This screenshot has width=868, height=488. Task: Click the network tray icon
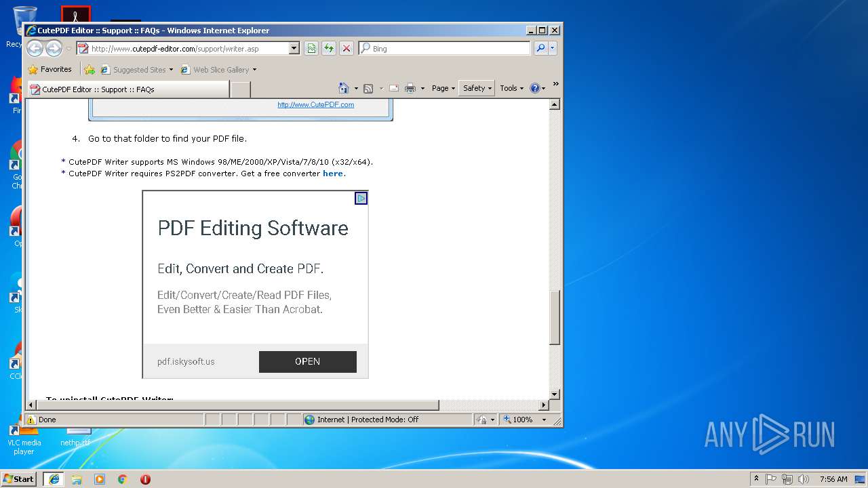787,479
